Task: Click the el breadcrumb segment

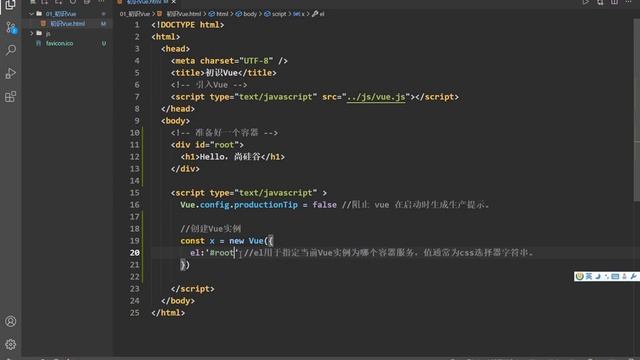Action: click(x=318, y=14)
